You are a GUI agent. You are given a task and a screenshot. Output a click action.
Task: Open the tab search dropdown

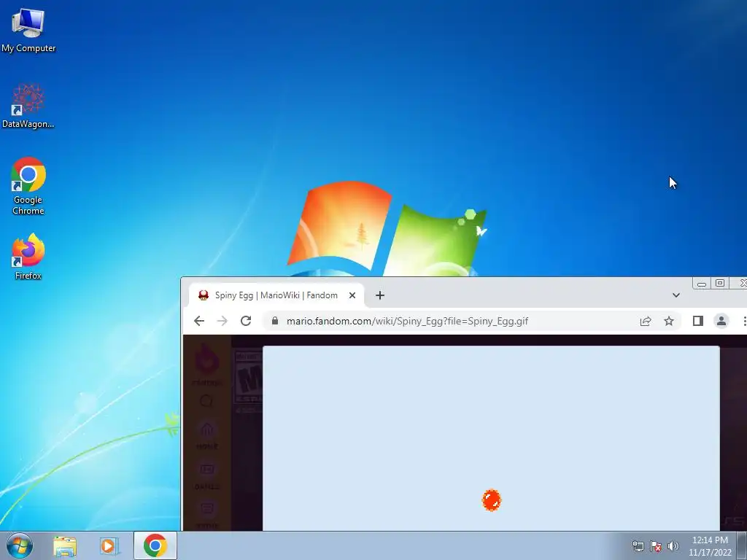[676, 295]
